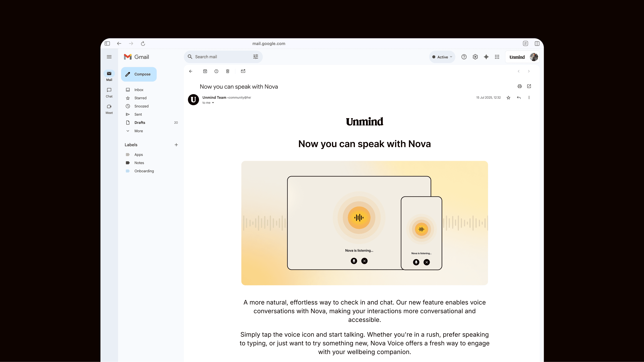
Task: Print the email with the printer icon
Action: tap(519, 86)
